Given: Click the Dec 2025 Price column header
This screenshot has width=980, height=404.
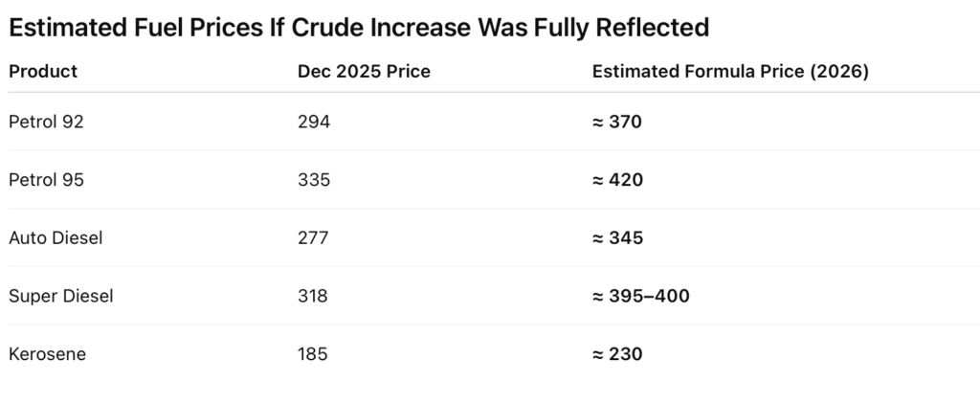Looking at the screenshot, I should click(x=364, y=72).
